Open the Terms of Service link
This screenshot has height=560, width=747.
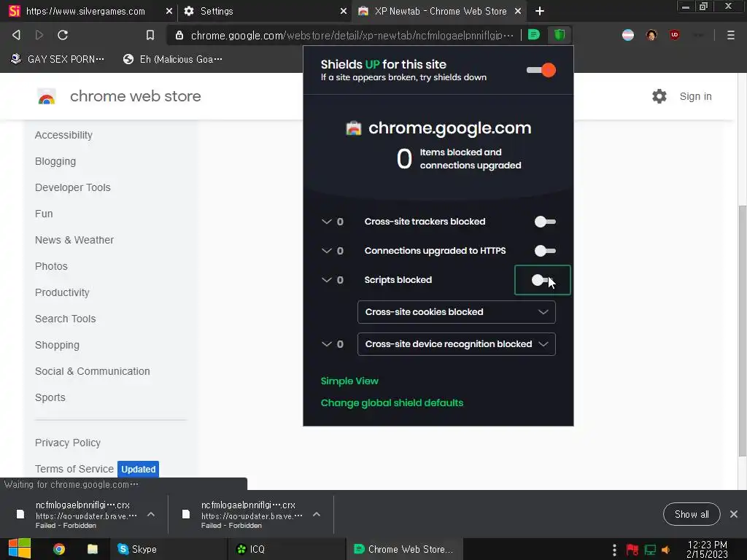74,469
